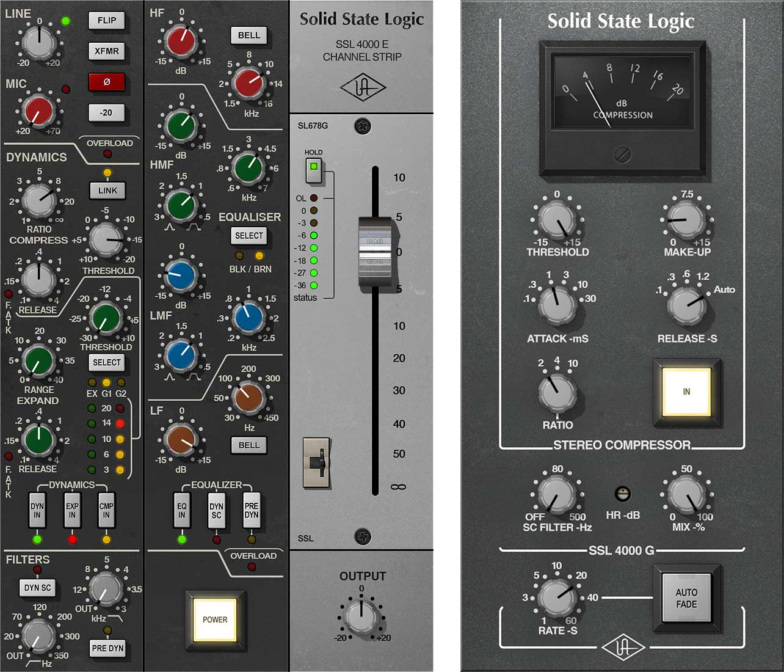
Task: Toggle the equalizer DYN SC switch
Action: 216,510
